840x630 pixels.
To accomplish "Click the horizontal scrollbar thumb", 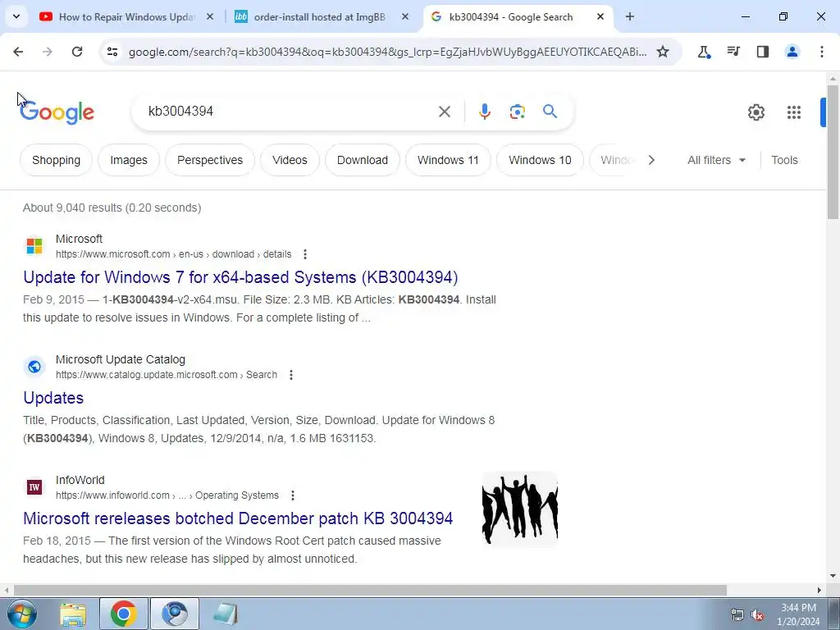I will [370, 590].
